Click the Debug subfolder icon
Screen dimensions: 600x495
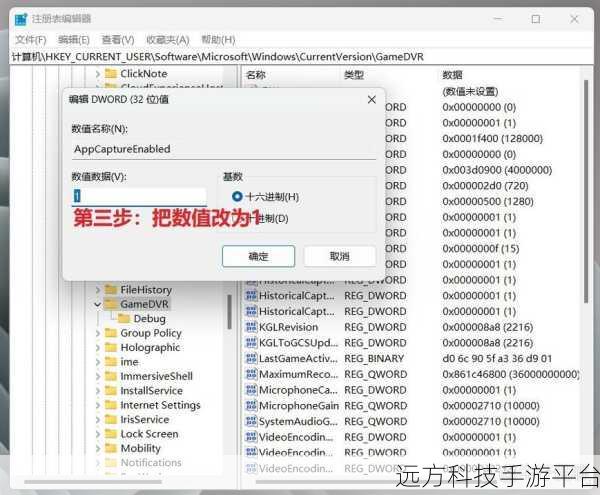[x=124, y=318]
